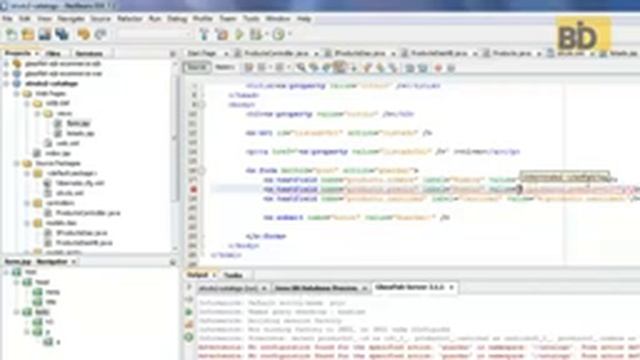The image size is (640, 360).
Task: Switch to the Files tab
Action: (53, 53)
